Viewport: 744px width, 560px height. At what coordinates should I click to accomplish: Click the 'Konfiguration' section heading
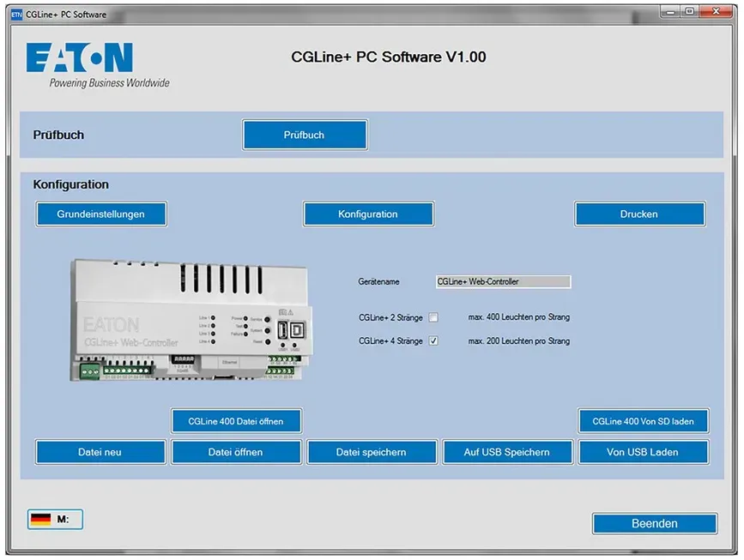point(70,184)
